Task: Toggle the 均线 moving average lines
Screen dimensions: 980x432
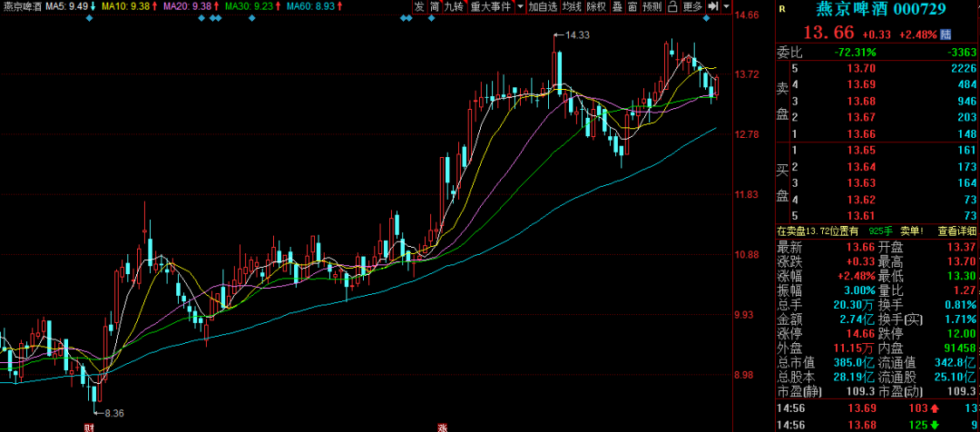Action: pos(572,7)
